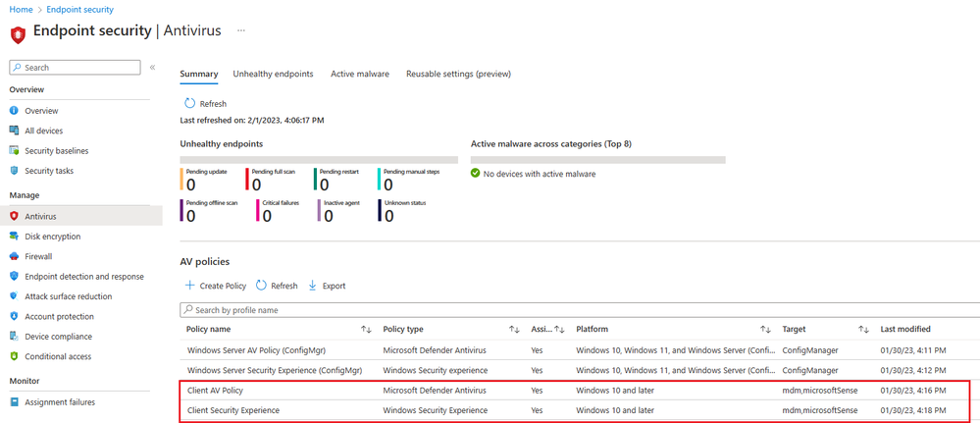Click the Inactive agent count tile

[x=338, y=211]
